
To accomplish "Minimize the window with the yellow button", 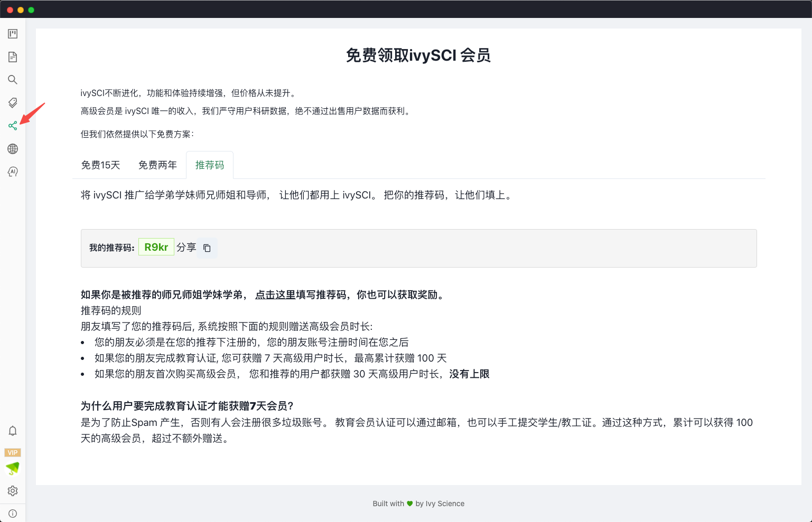I will pyautogui.click(x=21, y=10).
